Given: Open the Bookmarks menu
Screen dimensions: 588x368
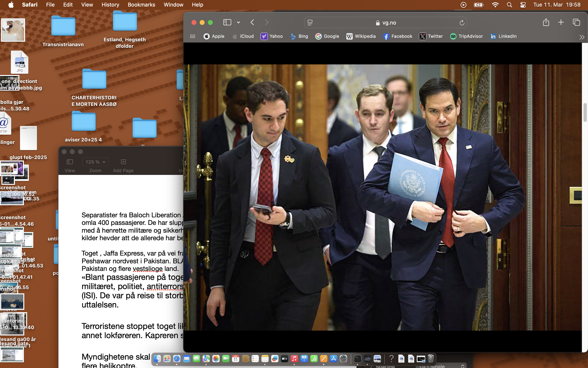Looking at the screenshot, I should click(x=141, y=5).
